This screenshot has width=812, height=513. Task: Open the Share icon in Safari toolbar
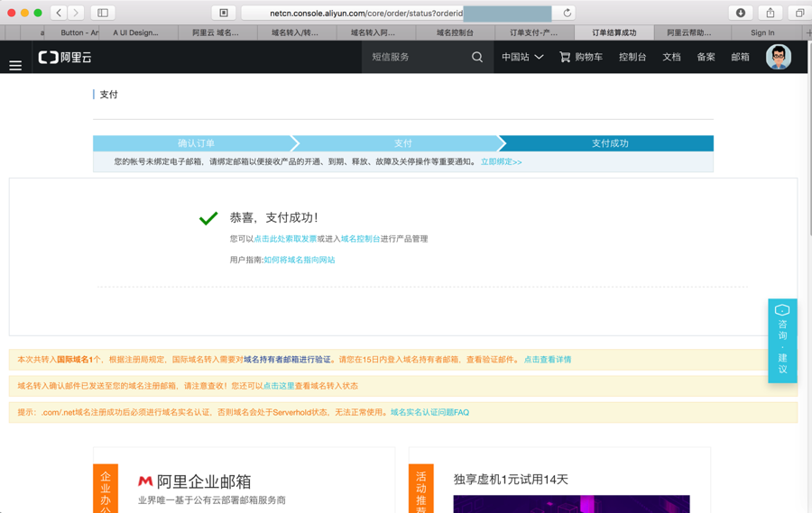770,13
